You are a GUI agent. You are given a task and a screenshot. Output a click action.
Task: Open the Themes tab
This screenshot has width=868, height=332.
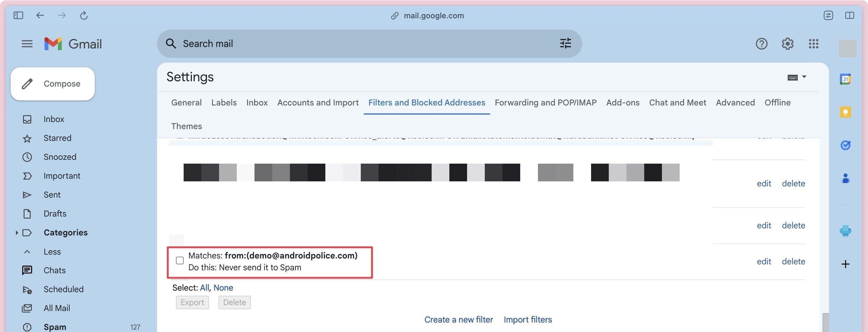tap(186, 126)
